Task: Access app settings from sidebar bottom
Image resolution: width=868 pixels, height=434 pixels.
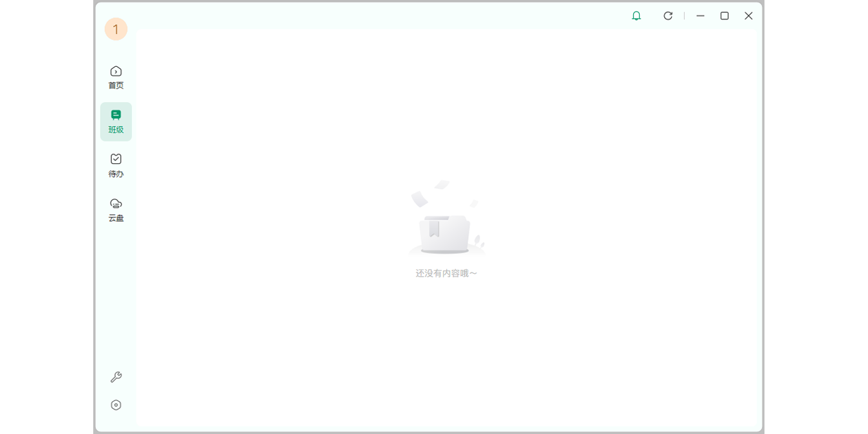Action: pos(115,405)
